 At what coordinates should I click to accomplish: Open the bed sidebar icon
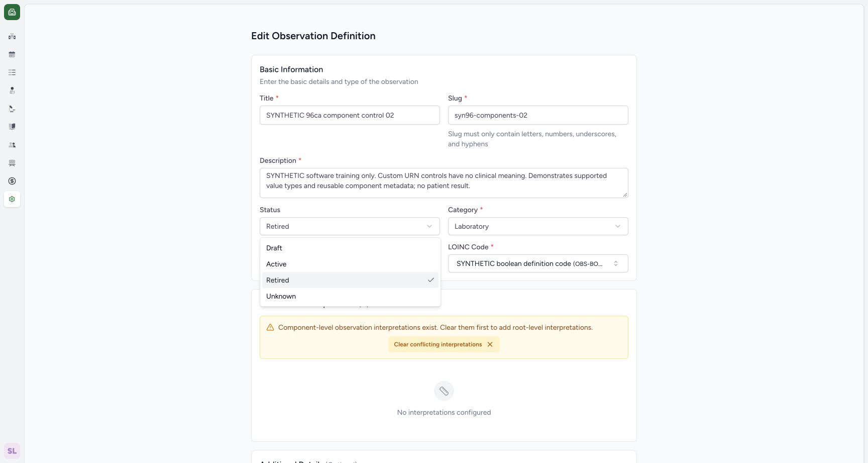(x=12, y=163)
